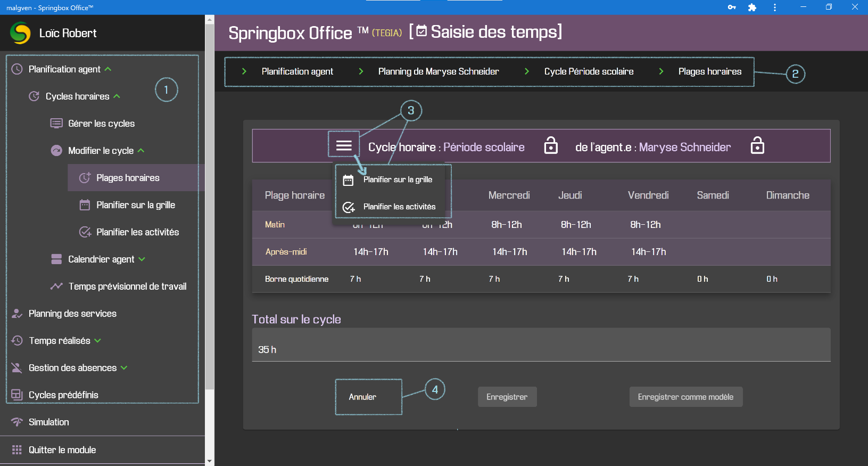Click the Gérer les cycles list icon
The image size is (868, 466).
tap(56, 124)
